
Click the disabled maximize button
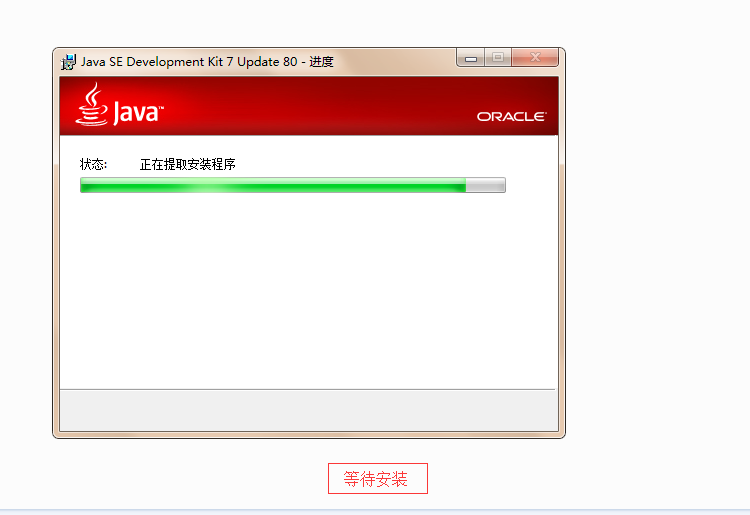pyautogui.click(x=498, y=58)
